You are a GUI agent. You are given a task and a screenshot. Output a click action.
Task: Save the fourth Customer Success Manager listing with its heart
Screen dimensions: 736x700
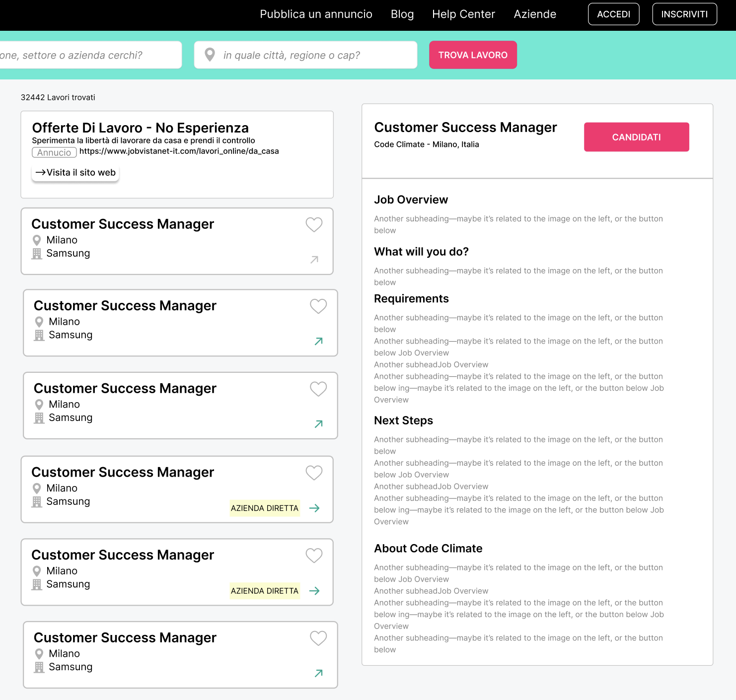click(314, 473)
